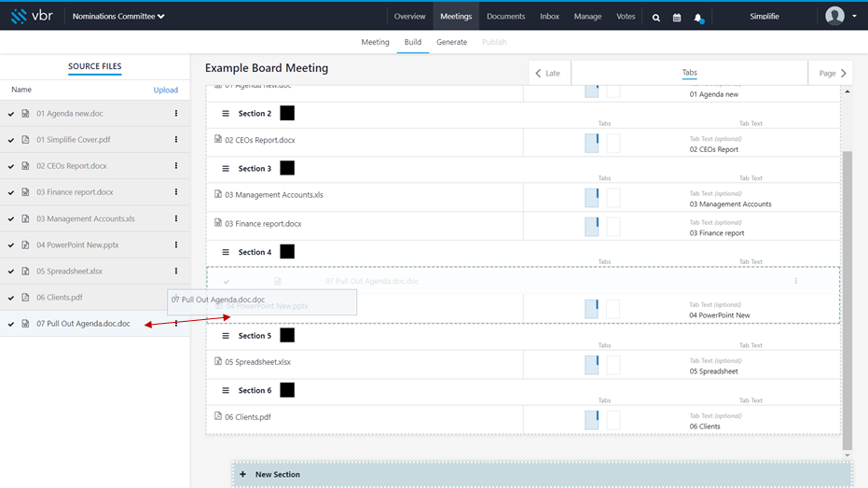Toggle checkmark for 01 Agenda new.doc
The width and height of the screenshot is (868, 488).
click(11, 114)
